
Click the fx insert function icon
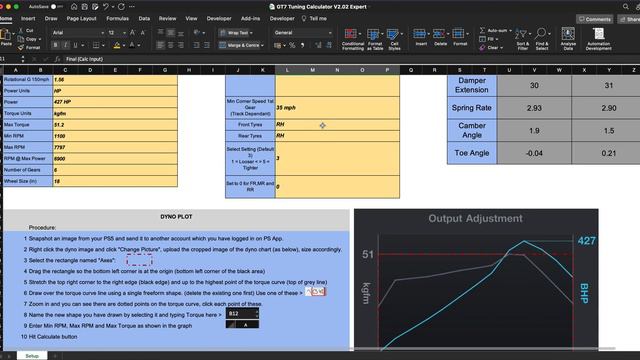click(57, 59)
